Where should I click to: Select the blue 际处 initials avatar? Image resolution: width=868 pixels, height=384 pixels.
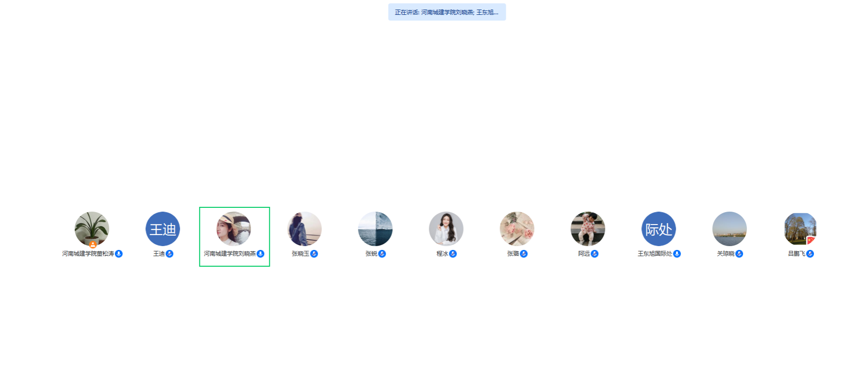pos(659,229)
